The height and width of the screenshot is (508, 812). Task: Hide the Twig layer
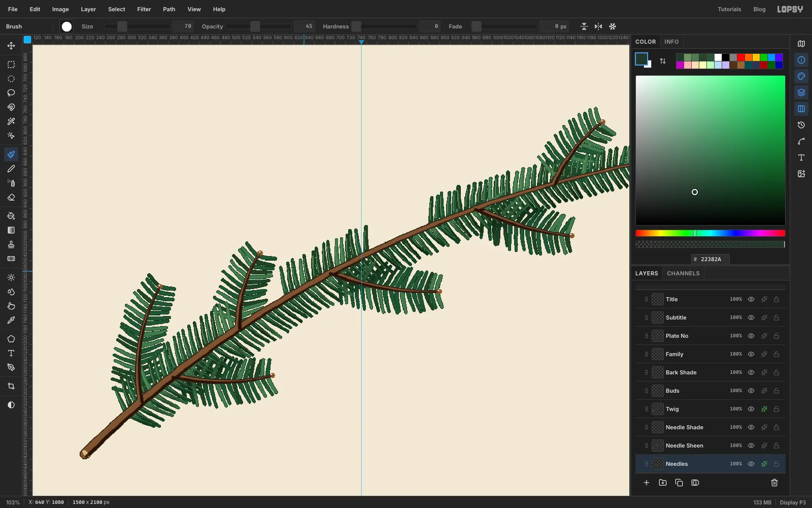click(x=751, y=409)
